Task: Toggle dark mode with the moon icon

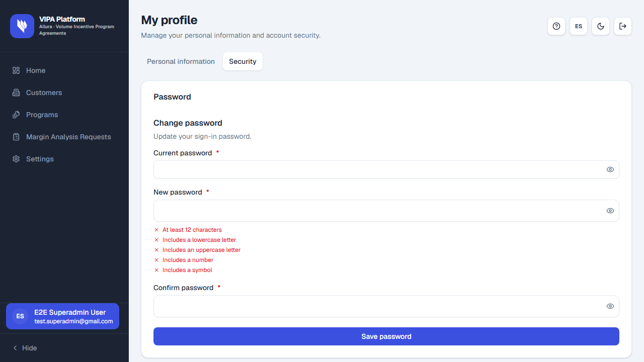Action: pyautogui.click(x=601, y=26)
